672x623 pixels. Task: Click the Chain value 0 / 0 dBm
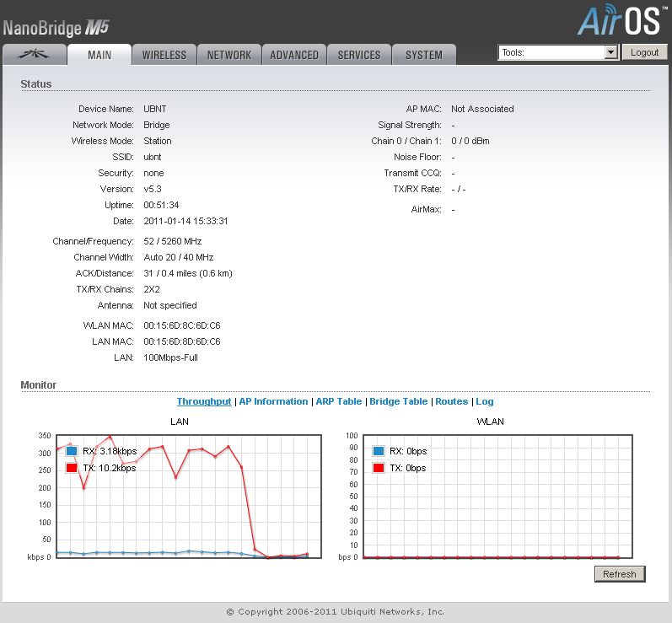[470, 141]
